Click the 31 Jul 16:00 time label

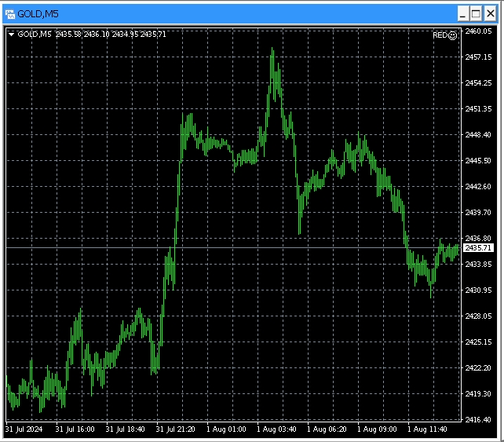pos(75,430)
